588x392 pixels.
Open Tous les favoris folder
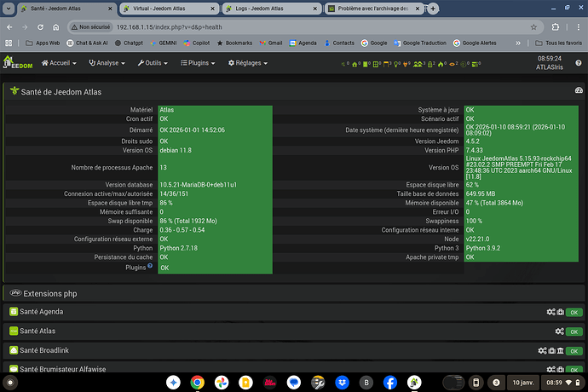[559, 43]
